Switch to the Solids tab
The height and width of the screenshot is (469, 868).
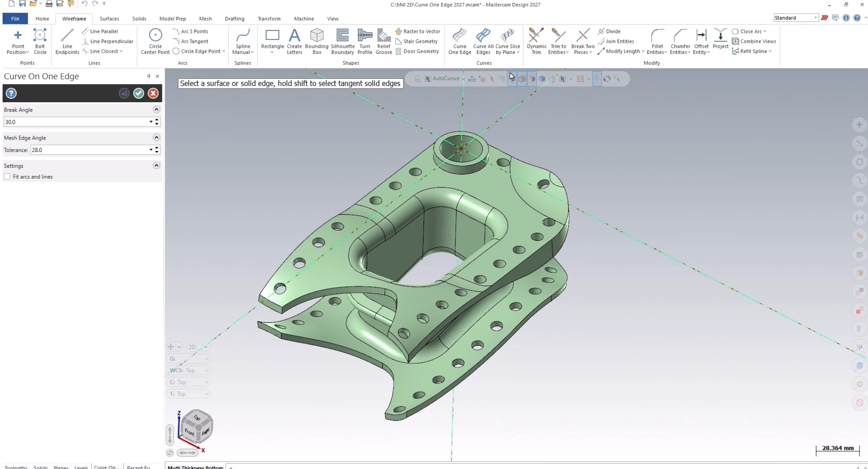[x=139, y=19]
